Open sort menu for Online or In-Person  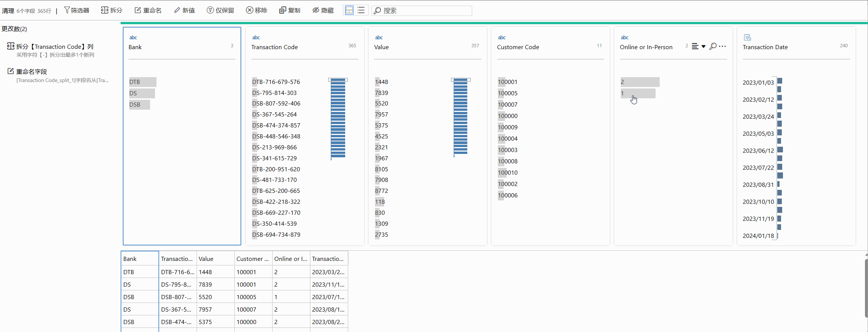(x=698, y=46)
